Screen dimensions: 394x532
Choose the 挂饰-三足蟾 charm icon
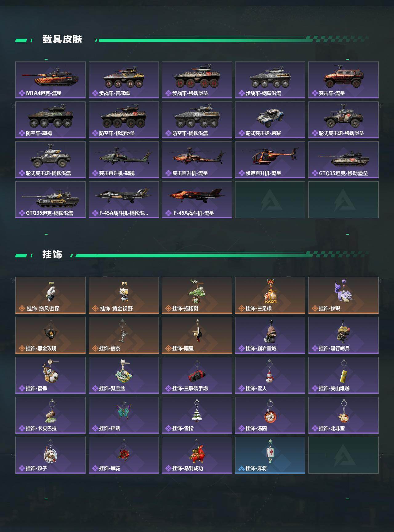click(270, 291)
